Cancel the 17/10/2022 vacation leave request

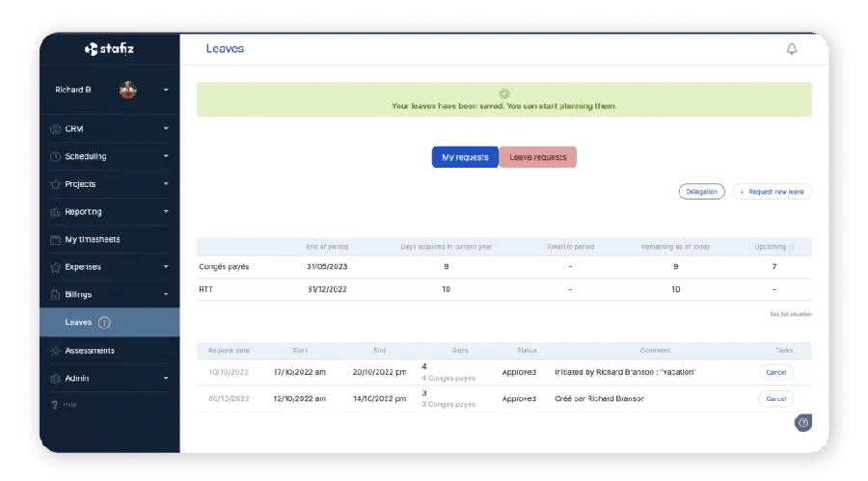point(775,372)
